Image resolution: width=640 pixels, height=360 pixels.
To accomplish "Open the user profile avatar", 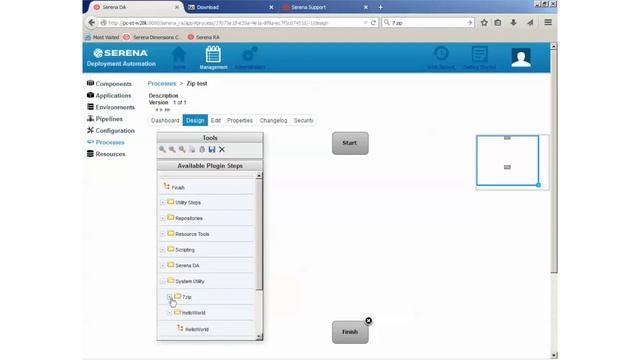I will (521, 58).
